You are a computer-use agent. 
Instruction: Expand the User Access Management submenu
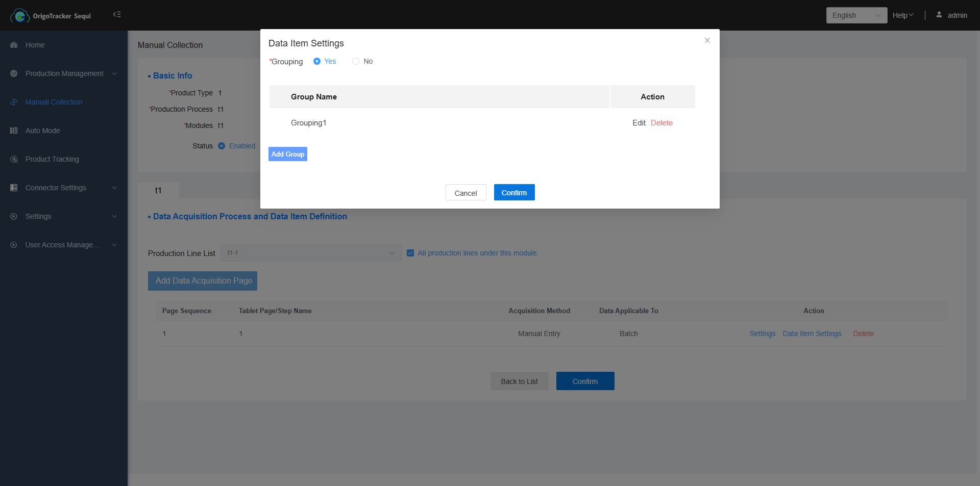114,245
